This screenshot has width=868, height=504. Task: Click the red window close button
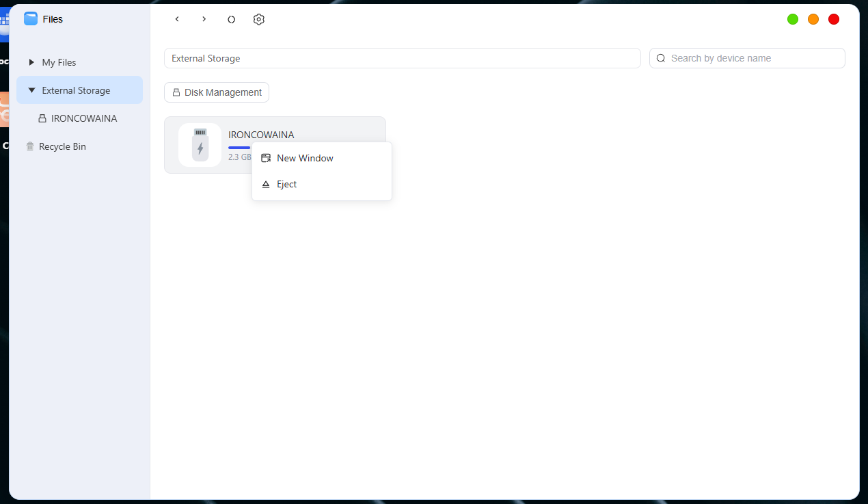click(x=834, y=19)
